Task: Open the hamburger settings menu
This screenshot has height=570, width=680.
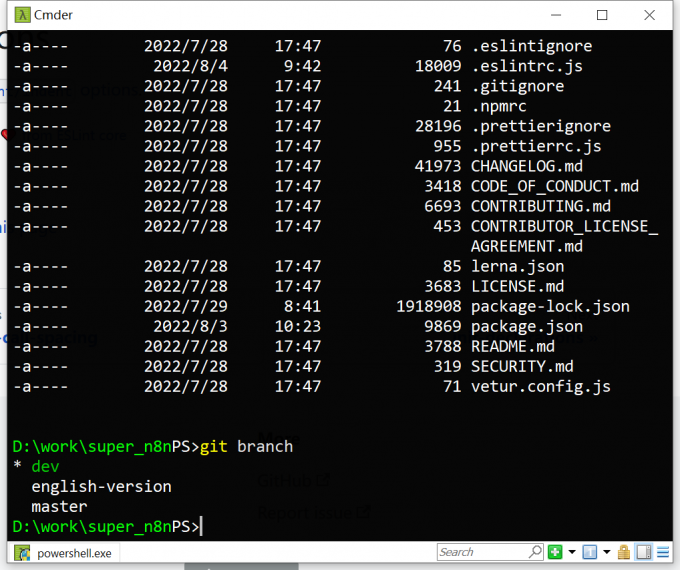Action: coord(661,552)
